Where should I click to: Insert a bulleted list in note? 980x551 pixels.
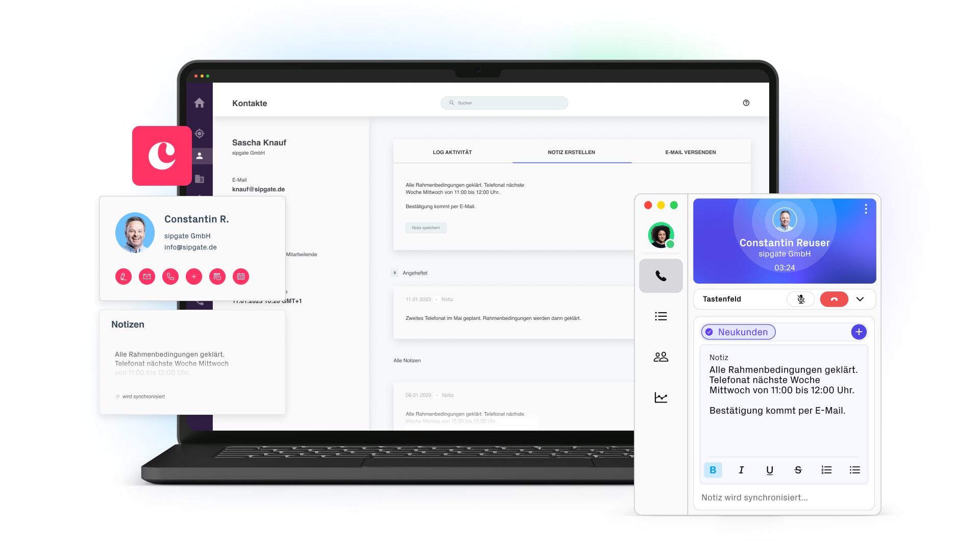point(855,470)
